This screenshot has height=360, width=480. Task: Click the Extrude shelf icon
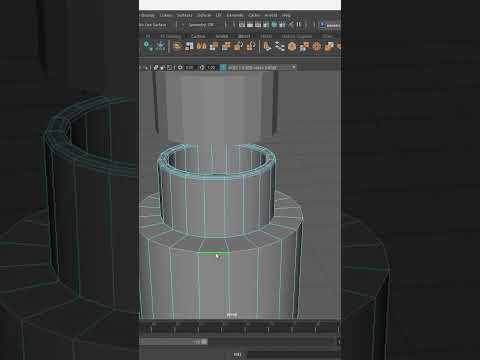pyautogui.click(x=267, y=46)
